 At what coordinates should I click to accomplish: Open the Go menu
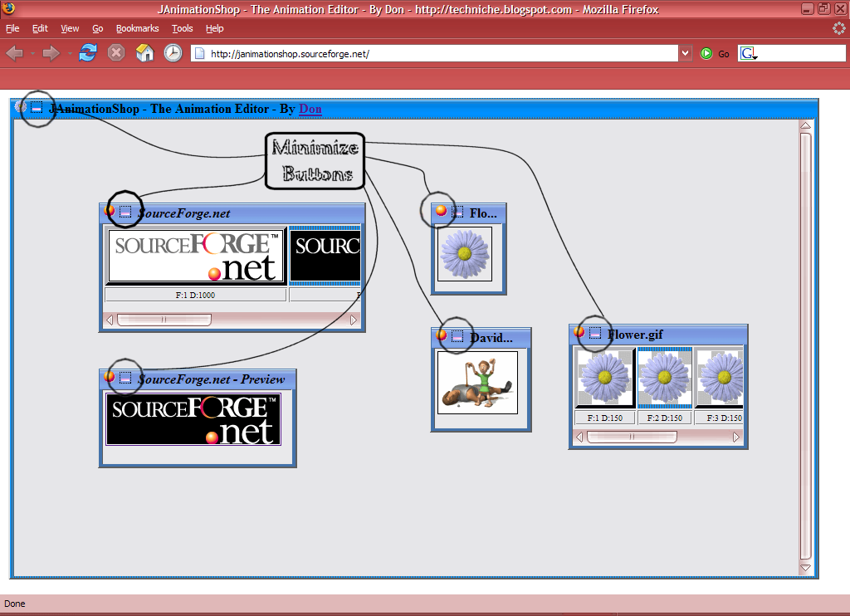tap(98, 28)
